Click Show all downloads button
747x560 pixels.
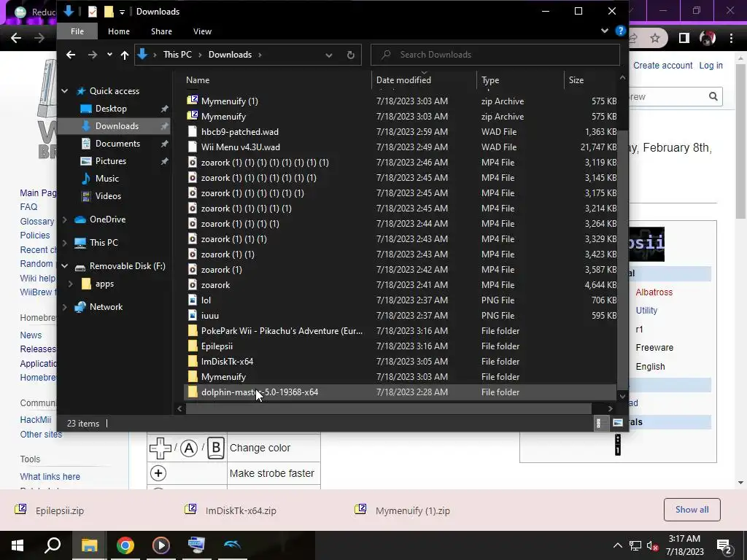pyautogui.click(x=692, y=510)
